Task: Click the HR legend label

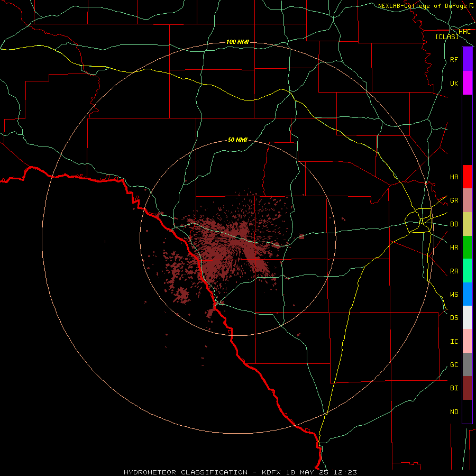Action: click(x=454, y=247)
